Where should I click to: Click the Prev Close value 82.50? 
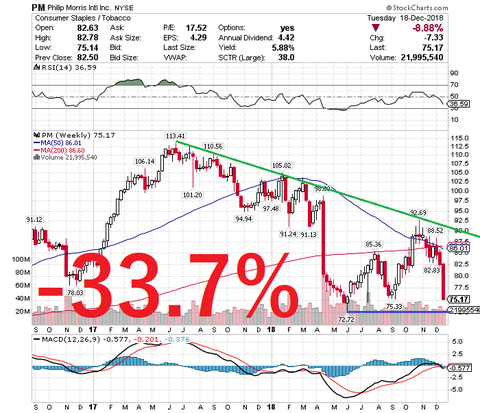[88, 57]
